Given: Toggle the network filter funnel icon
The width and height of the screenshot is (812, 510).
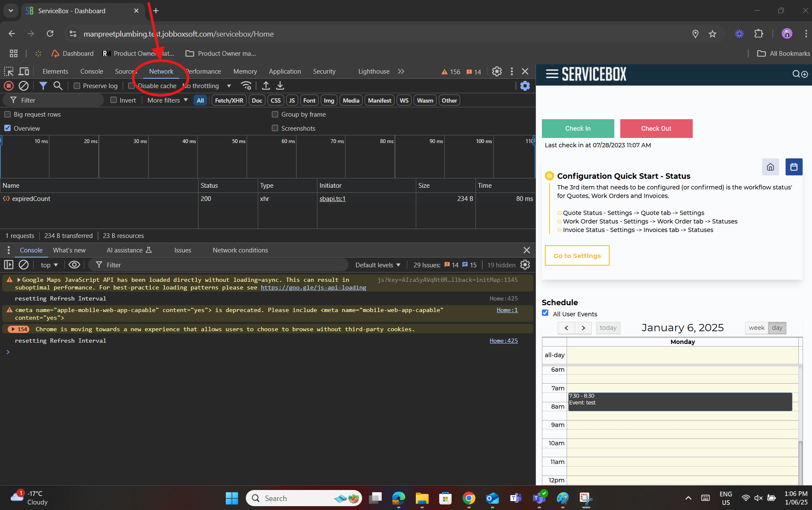Looking at the screenshot, I should click(x=43, y=86).
